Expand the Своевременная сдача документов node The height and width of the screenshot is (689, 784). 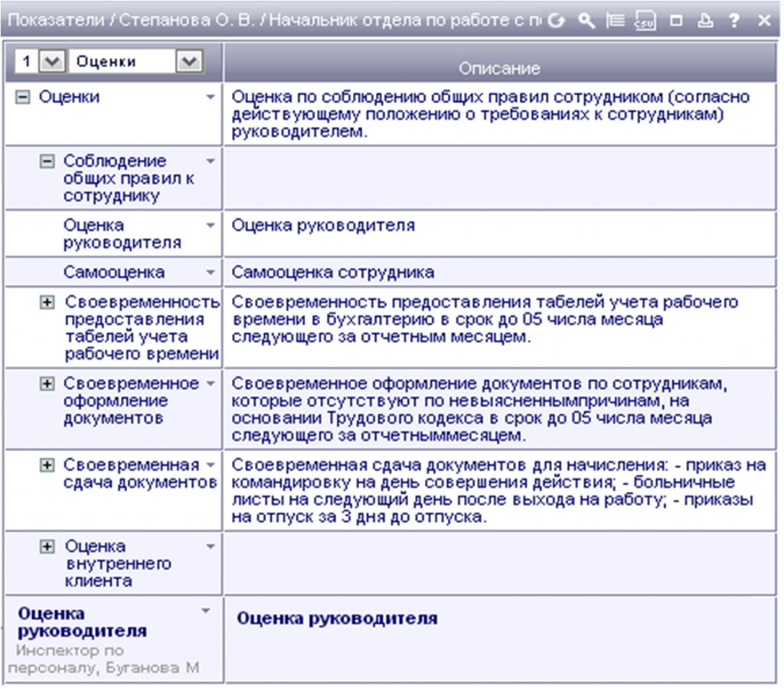coord(47,465)
